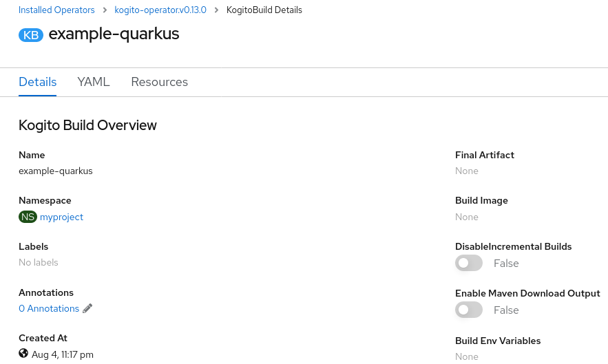Edit annotations with the pencil icon
Screen dimensions: 608x364
coord(87,308)
